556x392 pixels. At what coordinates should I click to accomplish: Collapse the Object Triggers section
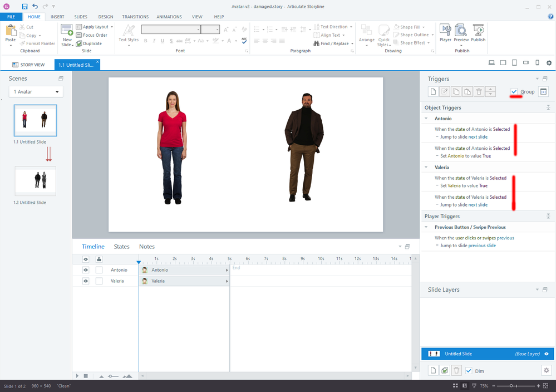(x=548, y=107)
